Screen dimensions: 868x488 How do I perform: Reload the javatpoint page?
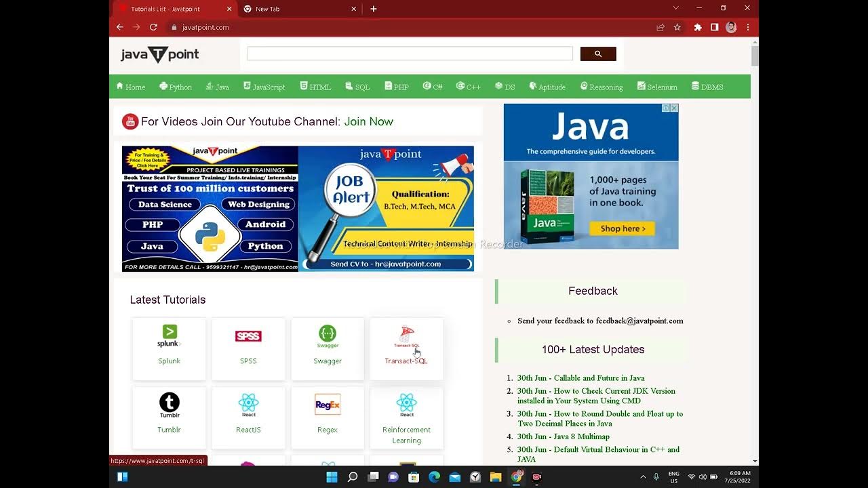point(153,27)
